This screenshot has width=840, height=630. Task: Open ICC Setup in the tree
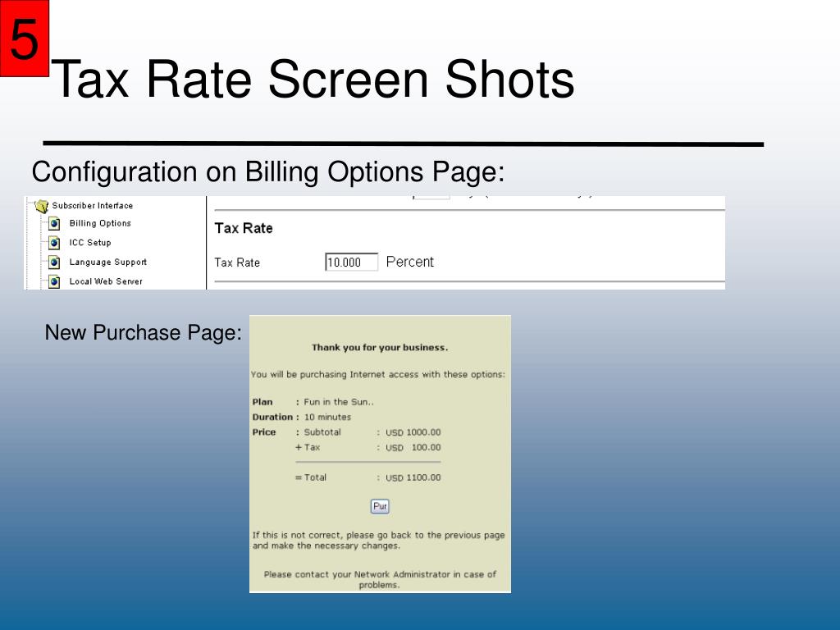point(90,243)
